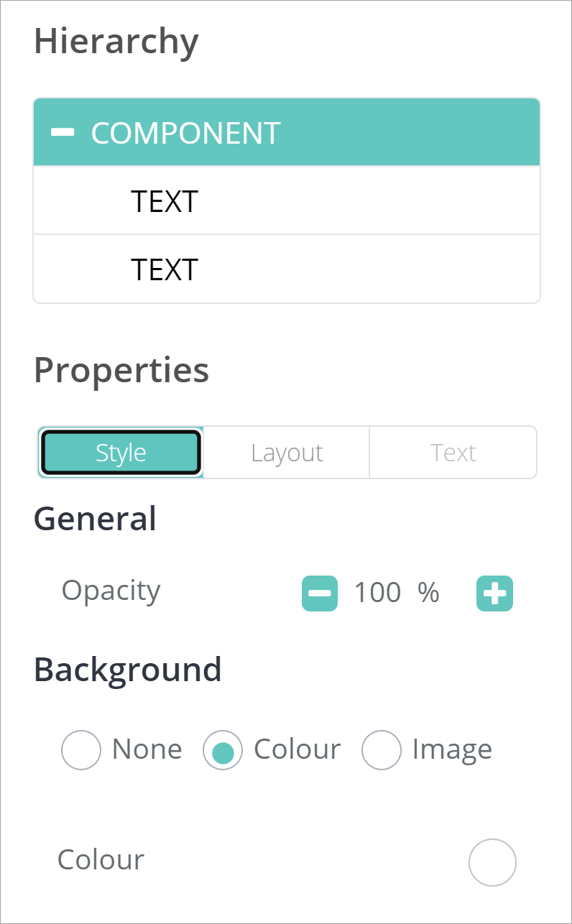Open the background Colour swatch picker
Viewport: 572px width, 924px height.
[492, 862]
